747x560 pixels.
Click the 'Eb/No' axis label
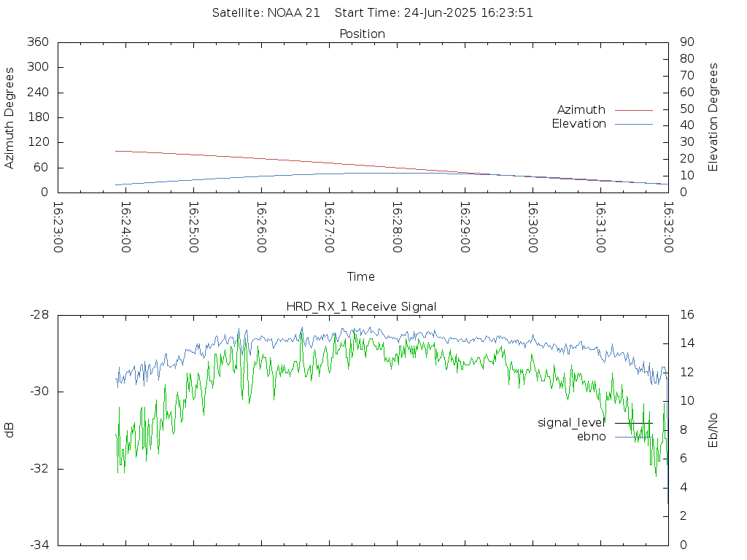[x=713, y=430]
